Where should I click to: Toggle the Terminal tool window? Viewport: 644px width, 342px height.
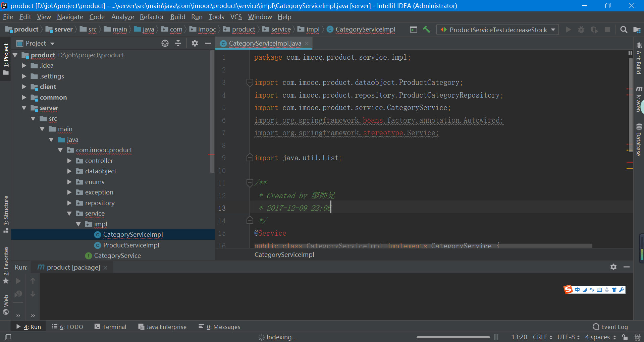110,327
